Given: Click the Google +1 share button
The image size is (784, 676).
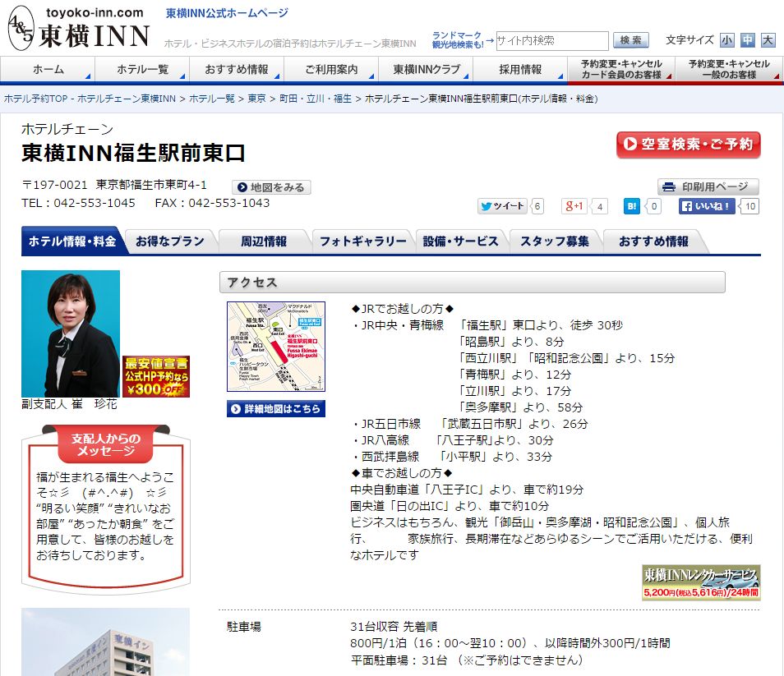Looking at the screenshot, I should [574, 206].
